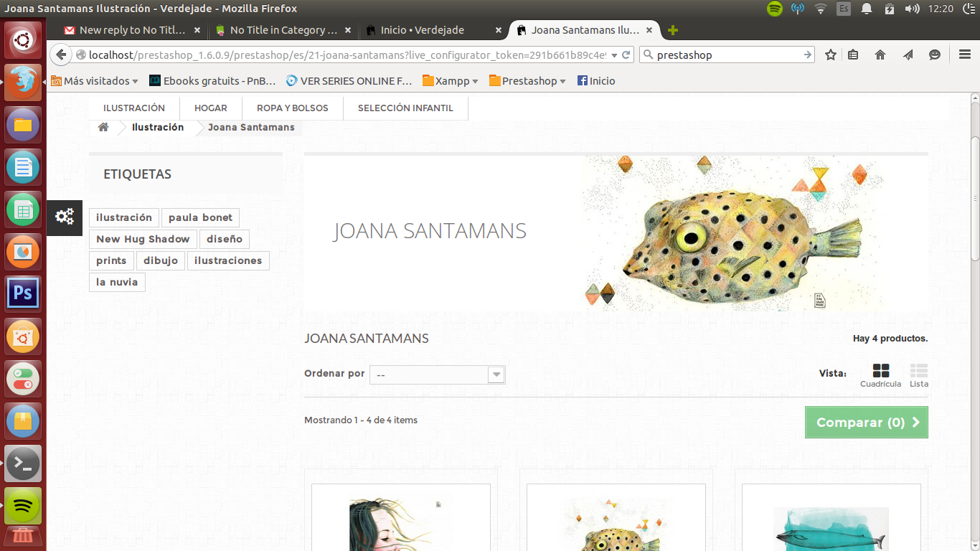Expand Más visitados bookmarks folder
This screenshot has width=980, height=551.
[95, 81]
